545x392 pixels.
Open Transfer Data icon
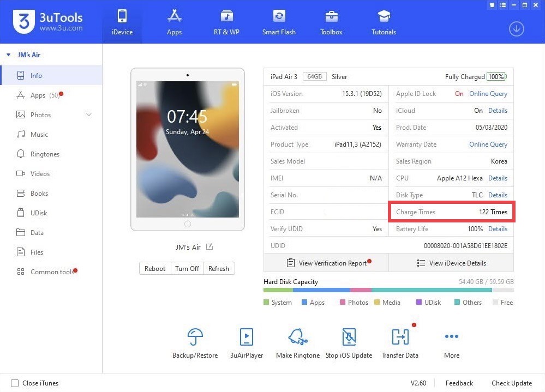[400, 337]
